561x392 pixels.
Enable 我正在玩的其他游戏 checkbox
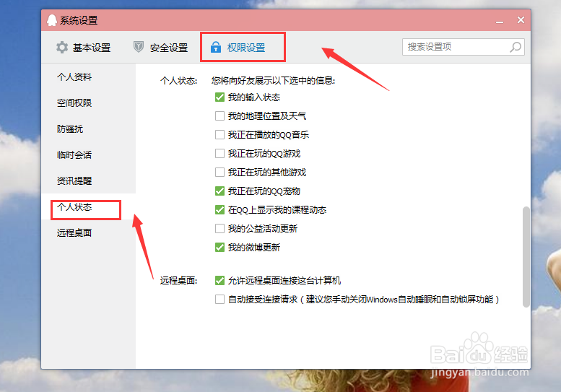pyautogui.click(x=219, y=173)
